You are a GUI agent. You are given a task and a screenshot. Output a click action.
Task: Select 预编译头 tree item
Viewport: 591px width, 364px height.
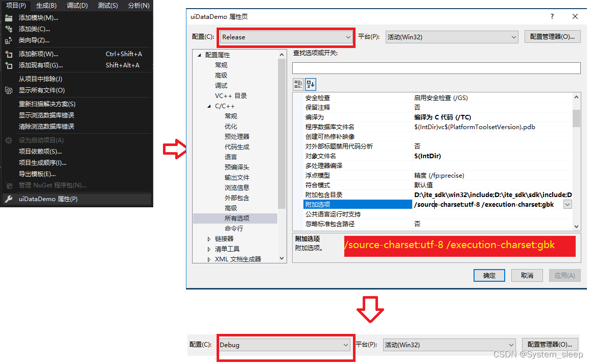(237, 167)
